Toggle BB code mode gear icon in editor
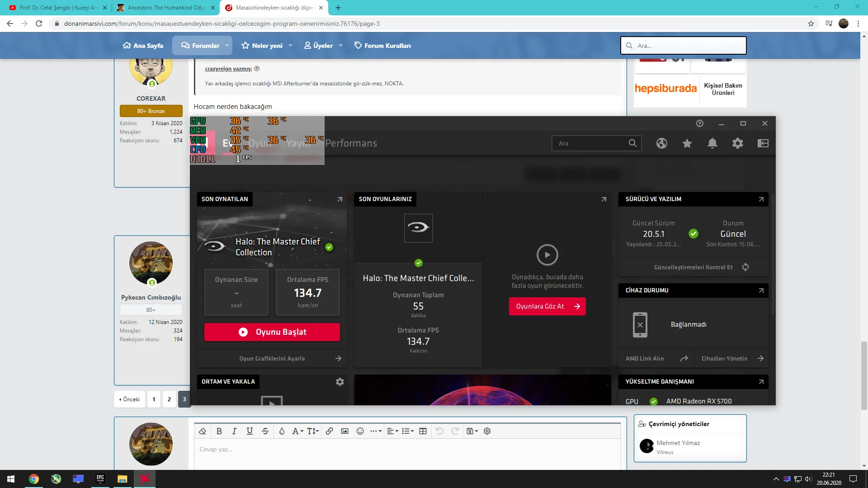The height and width of the screenshot is (488, 868). 487,431
